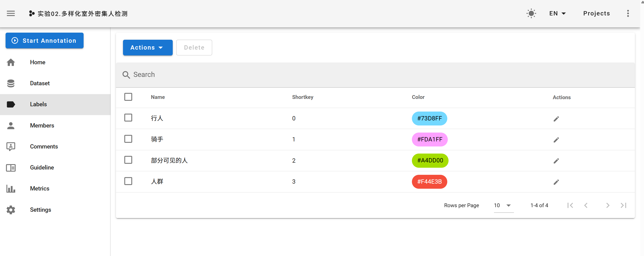Check the box for 人群 label
The height and width of the screenshot is (256, 644).
click(128, 181)
